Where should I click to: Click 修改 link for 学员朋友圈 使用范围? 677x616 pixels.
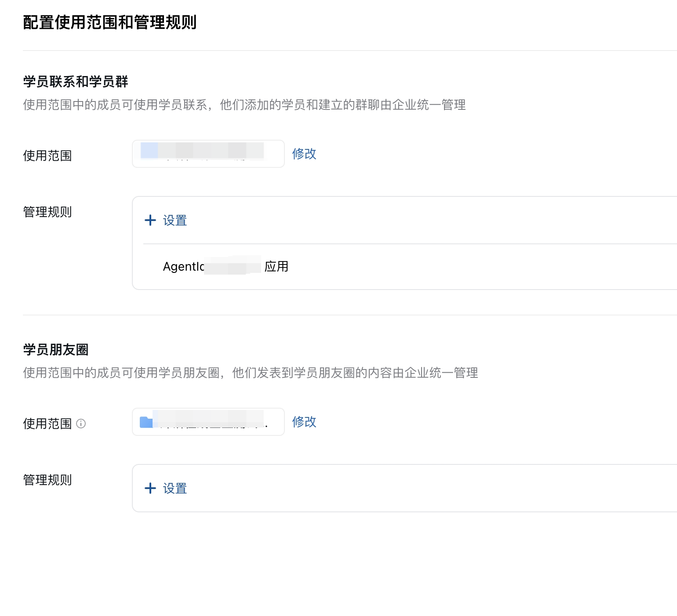tap(304, 422)
